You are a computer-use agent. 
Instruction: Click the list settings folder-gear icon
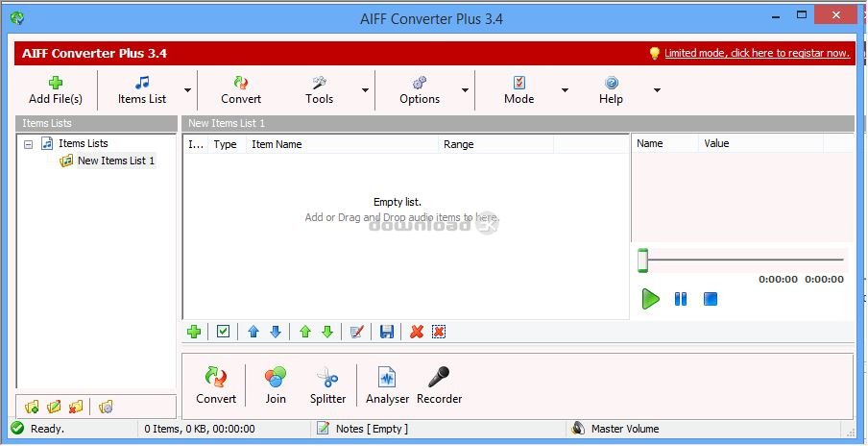point(106,408)
